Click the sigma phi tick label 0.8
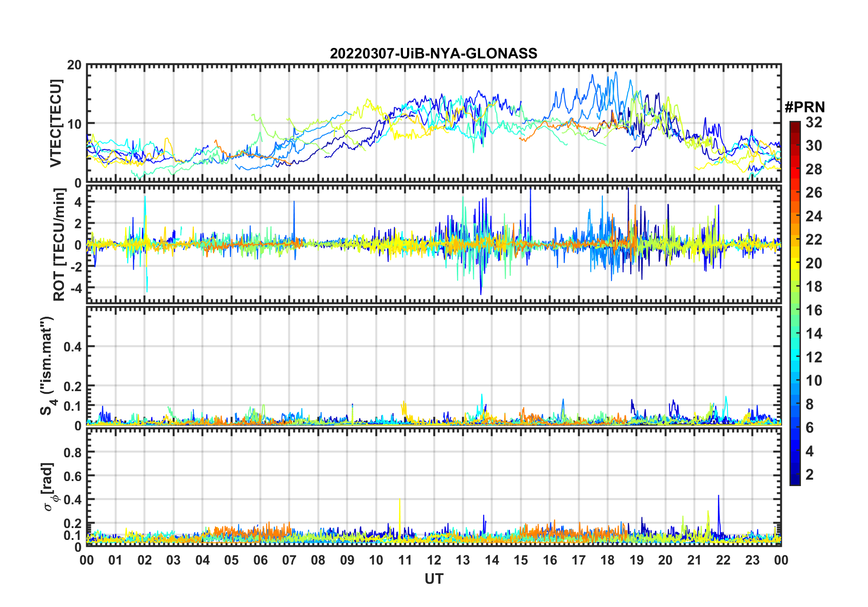The width and height of the screenshot is (868, 607). pyautogui.click(x=73, y=452)
